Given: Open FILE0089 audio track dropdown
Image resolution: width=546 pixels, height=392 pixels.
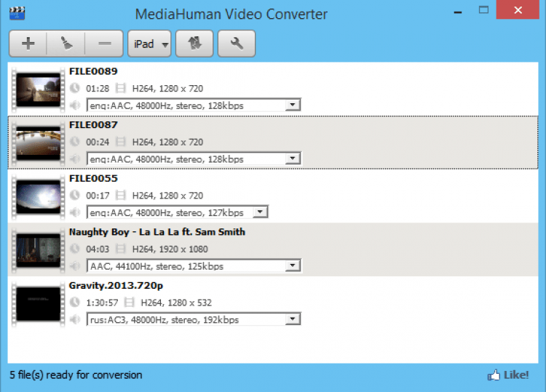Looking at the screenshot, I should [194, 105].
